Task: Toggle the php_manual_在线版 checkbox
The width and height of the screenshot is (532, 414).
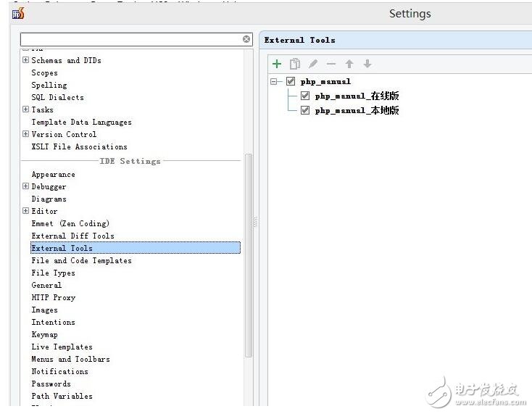Action: pos(305,96)
